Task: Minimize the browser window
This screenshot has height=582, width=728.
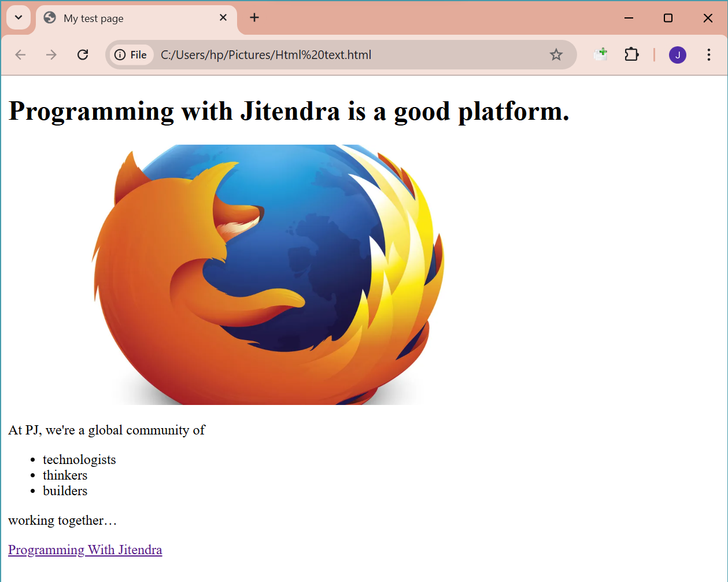Action: [629, 18]
